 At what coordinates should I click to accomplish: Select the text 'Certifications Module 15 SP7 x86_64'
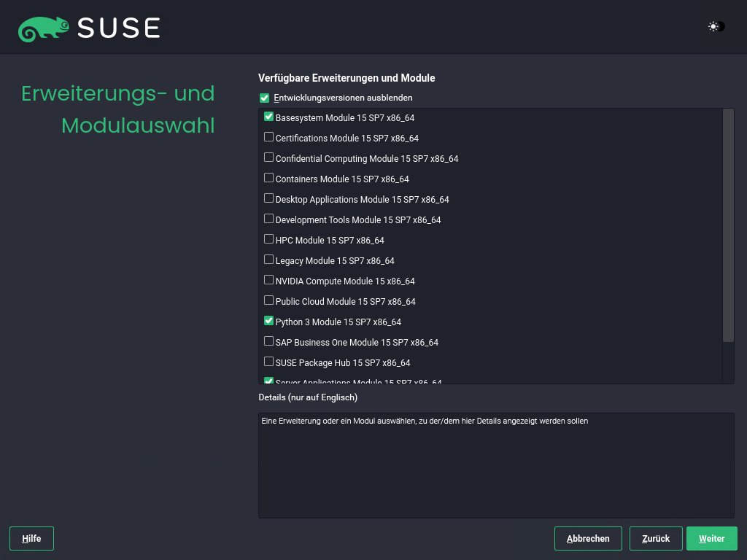coord(347,139)
